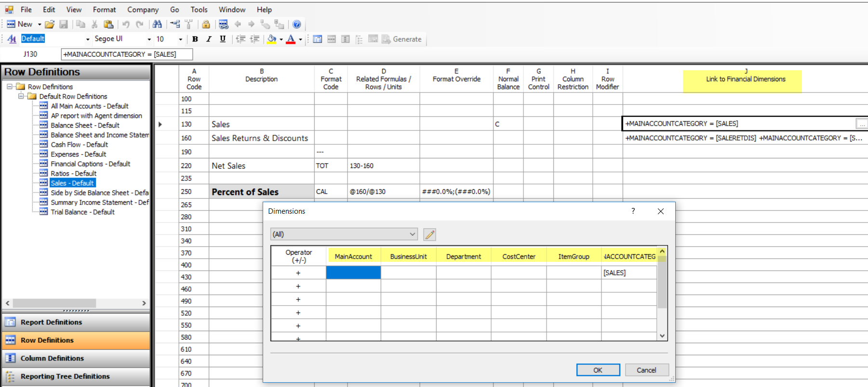Open the Format menu
Screen dimensions: 868x387
(105, 10)
